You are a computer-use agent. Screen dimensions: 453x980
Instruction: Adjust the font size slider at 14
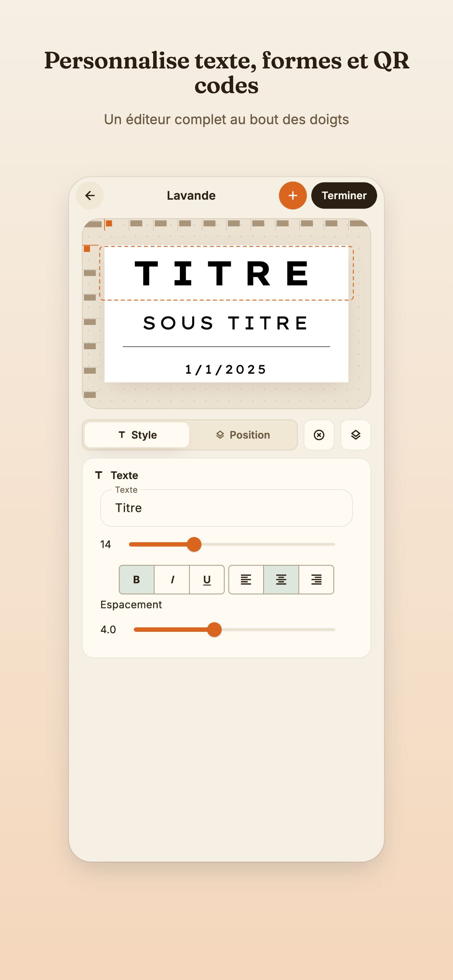[x=194, y=544]
